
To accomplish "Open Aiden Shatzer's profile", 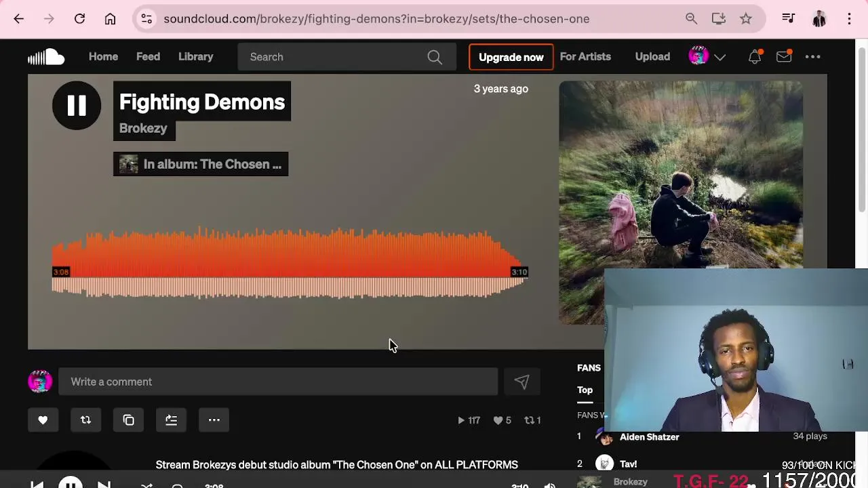I will click(649, 437).
